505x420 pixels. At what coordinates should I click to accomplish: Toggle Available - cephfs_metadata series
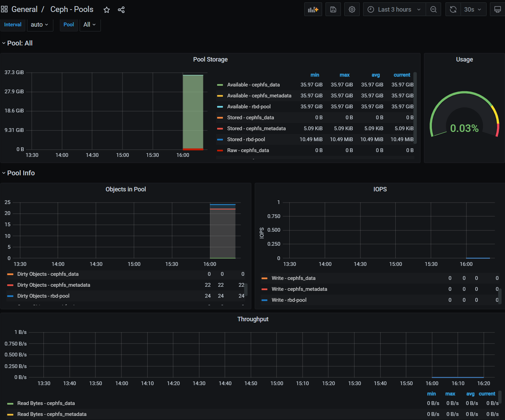[x=259, y=96]
